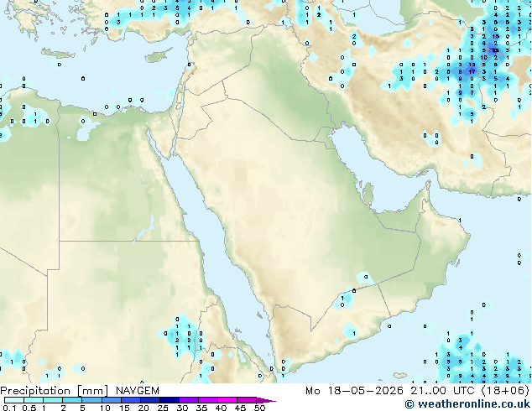Click the 1–2 mm legend color swatch
The image size is (532, 411).
click(x=53, y=400)
